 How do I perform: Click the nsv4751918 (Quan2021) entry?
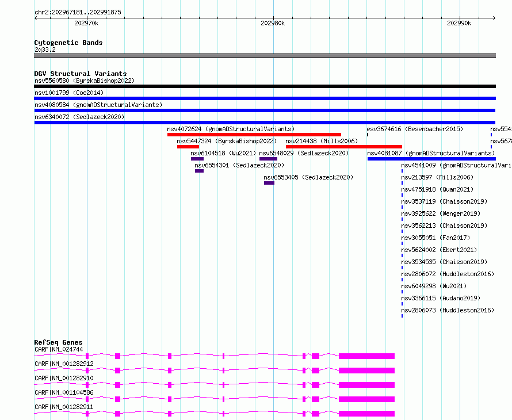coord(437,189)
